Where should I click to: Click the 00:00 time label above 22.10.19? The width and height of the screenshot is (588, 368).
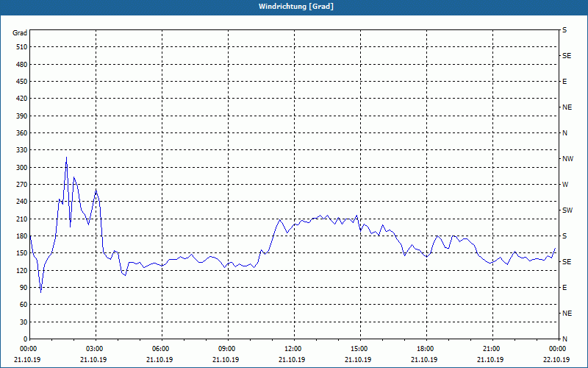[x=559, y=349]
